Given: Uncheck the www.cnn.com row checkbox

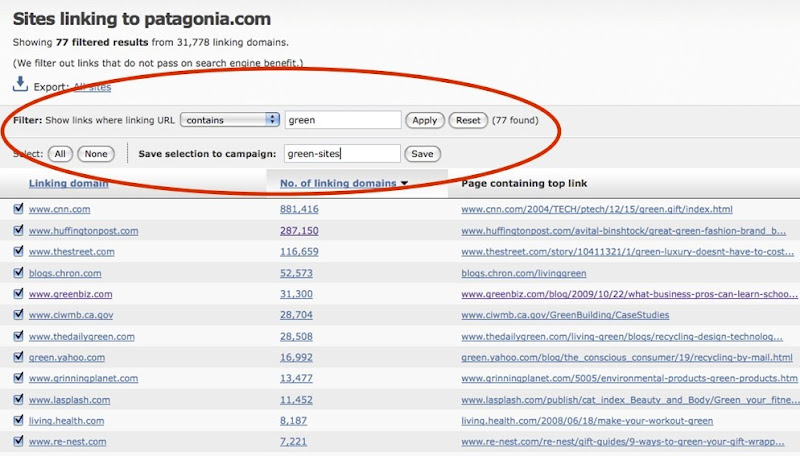Looking at the screenshot, I should pyautogui.click(x=18, y=209).
